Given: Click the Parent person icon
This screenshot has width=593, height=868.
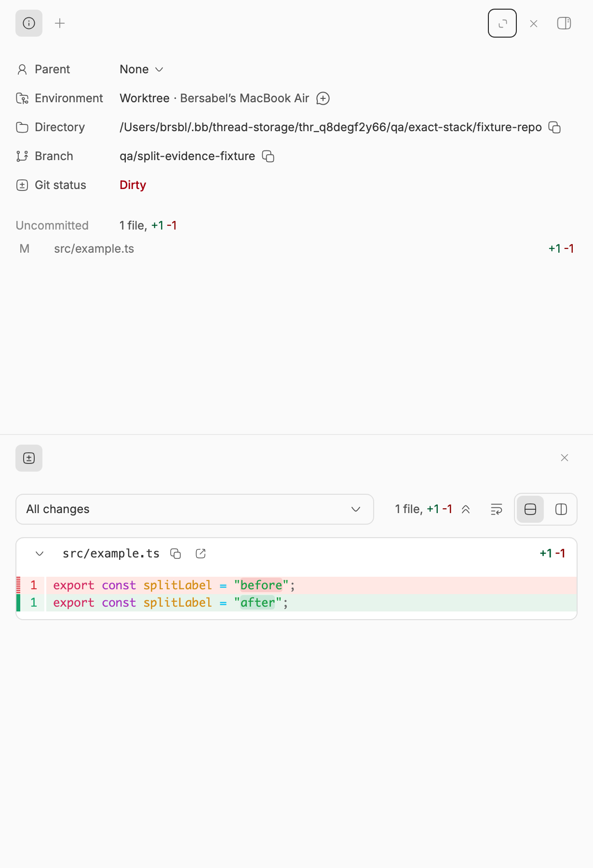Looking at the screenshot, I should tap(22, 69).
